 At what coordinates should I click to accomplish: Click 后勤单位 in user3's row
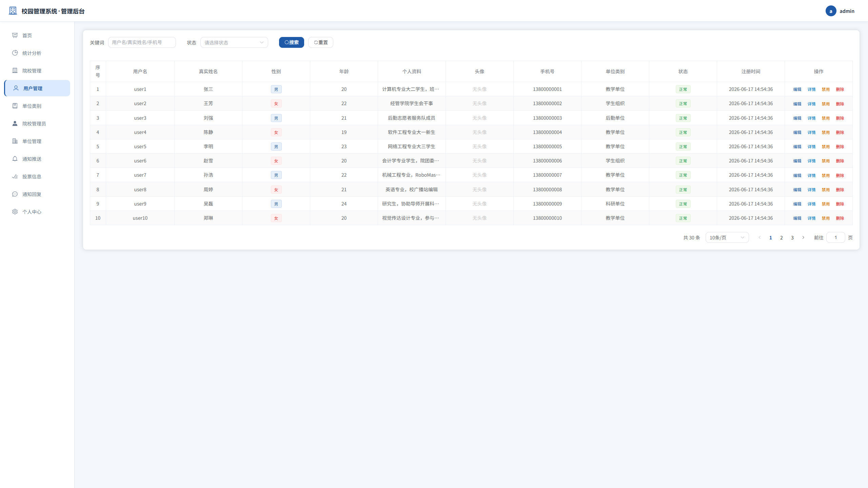point(615,118)
